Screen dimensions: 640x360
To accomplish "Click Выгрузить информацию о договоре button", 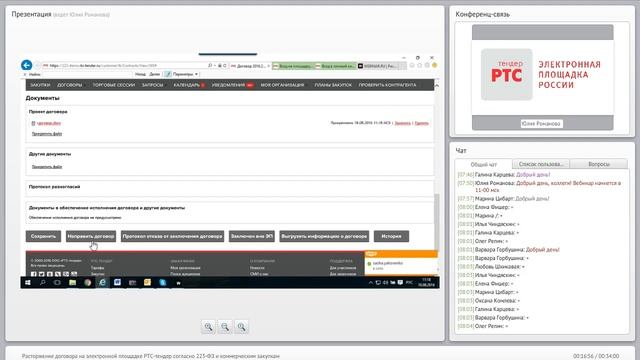I will pos(324,236).
